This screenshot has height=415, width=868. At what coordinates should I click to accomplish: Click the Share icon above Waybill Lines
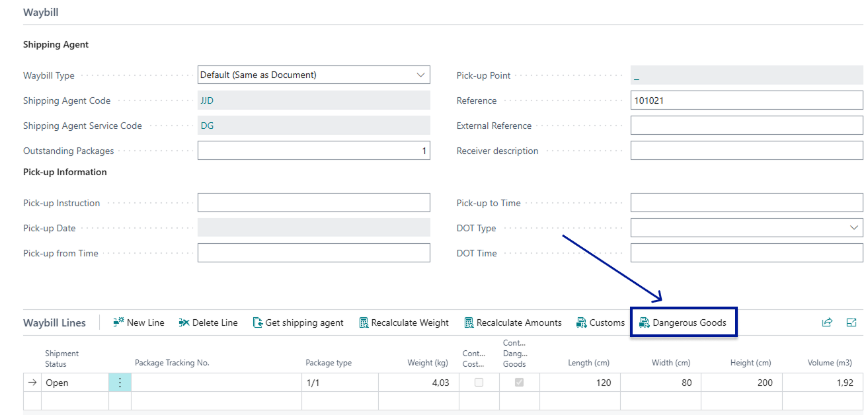[x=826, y=322]
